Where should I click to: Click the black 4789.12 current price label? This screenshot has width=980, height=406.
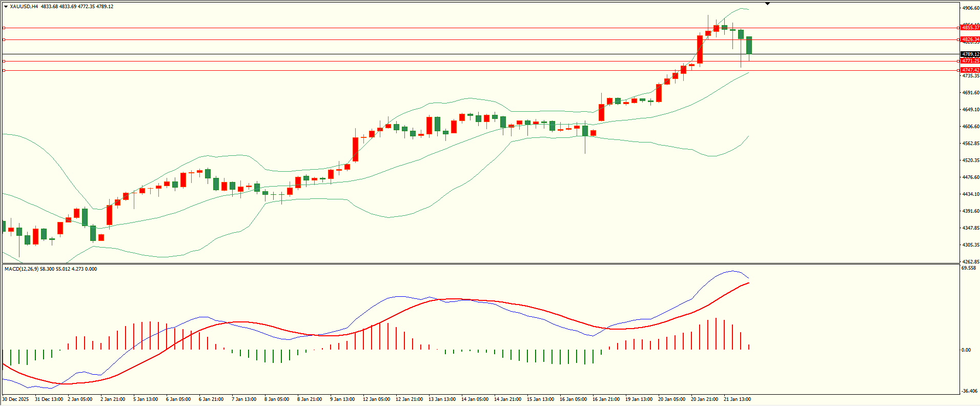[970, 54]
